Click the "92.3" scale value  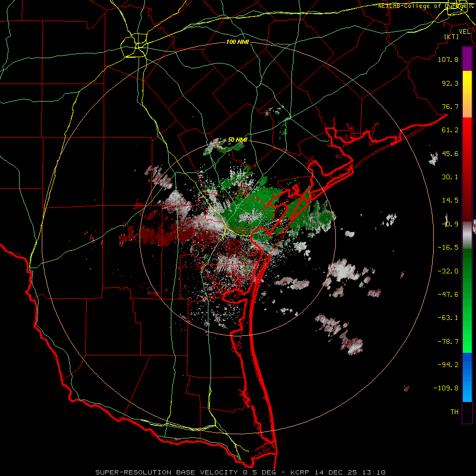[x=450, y=83]
